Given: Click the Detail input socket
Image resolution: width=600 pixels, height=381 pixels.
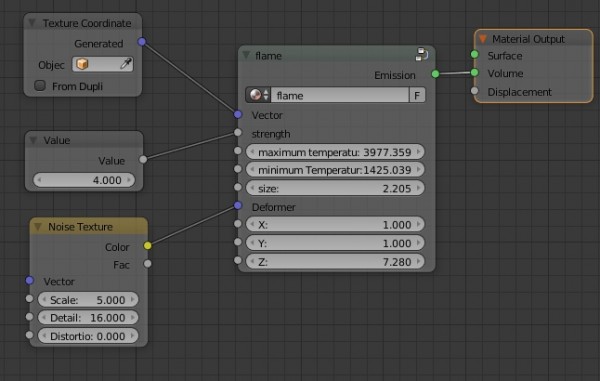Looking at the screenshot, I should click(x=29, y=317).
